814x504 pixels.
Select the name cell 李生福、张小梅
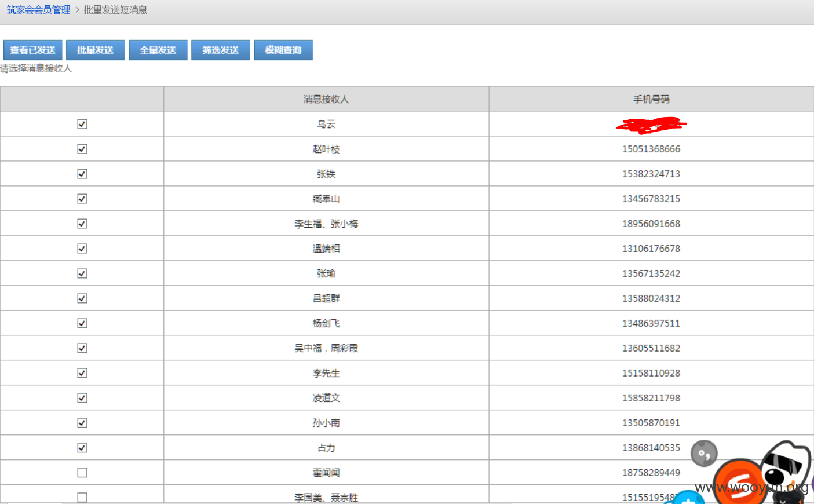pos(326,224)
